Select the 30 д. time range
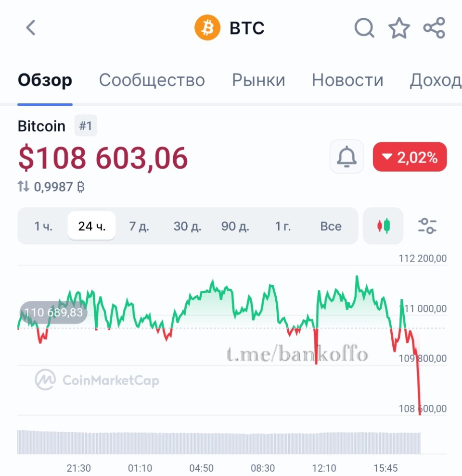Screen dimensions: 462x476 coord(187,226)
